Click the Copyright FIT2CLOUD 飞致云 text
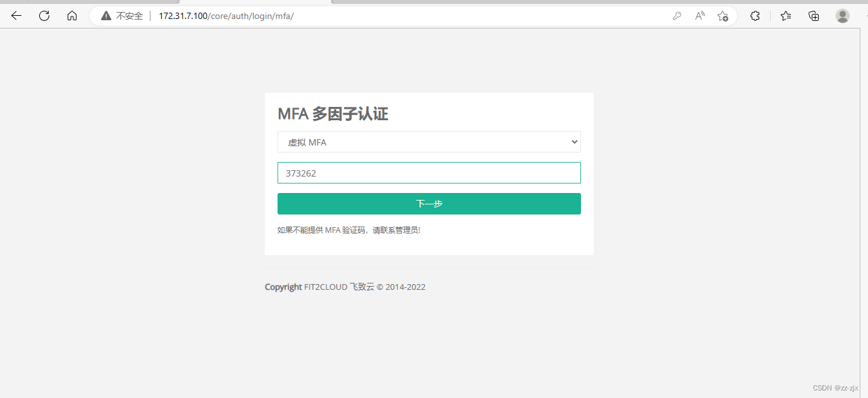This screenshot has width=868, height=398. (345, 287)
